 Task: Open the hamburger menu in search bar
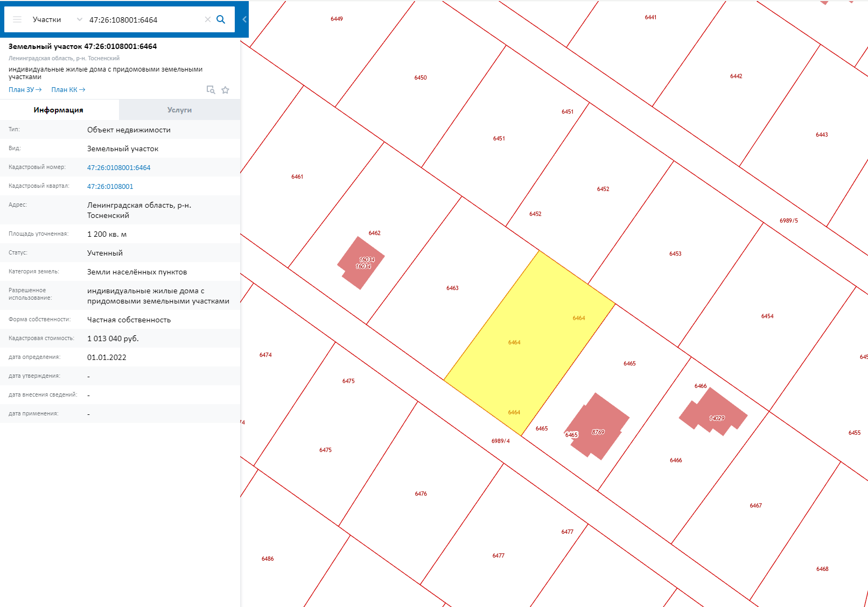tap(17, 19)
